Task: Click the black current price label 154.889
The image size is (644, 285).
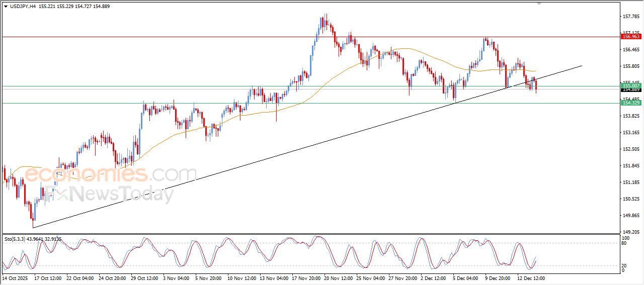Action: pyautogui.click(x=631, y=90)
